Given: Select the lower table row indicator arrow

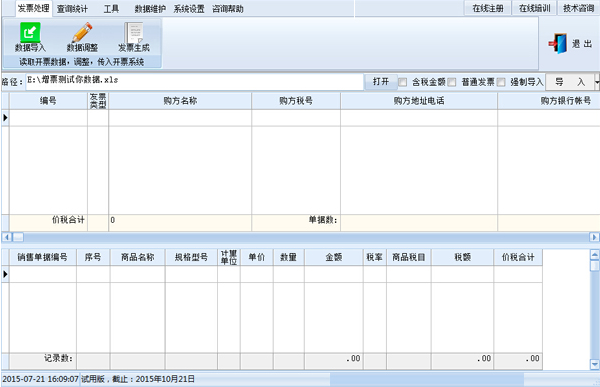Looking at the screenshot, I should 5,274.
